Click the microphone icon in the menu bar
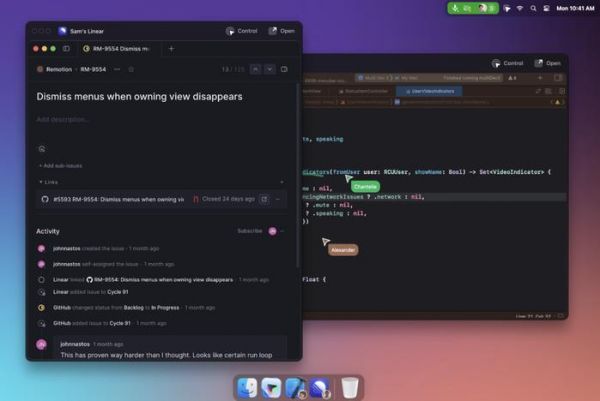The height and width of the screenshot is (401, 600). point(455,8)
